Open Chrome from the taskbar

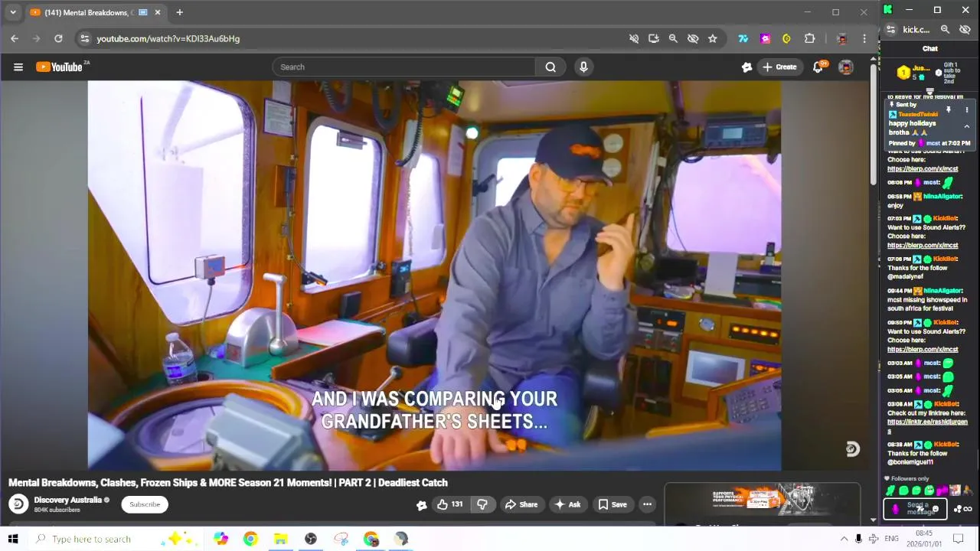(250, 539)
